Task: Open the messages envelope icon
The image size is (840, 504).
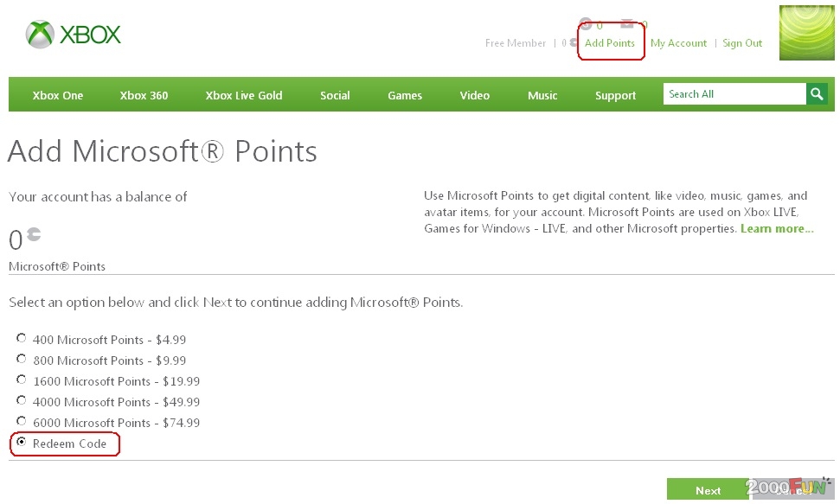Action: pyautogui.click(x=627, y=24)
